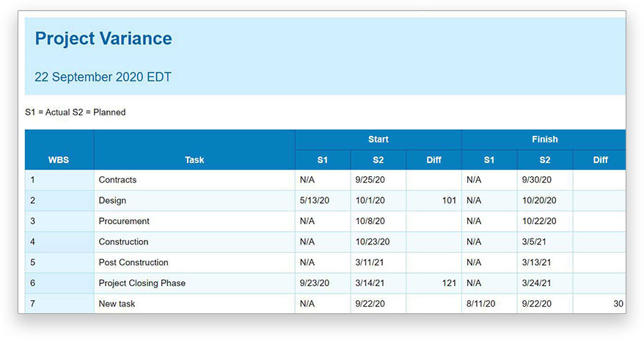The image size is (644, 339).
Task: Click N/A actual finish in Construction row
Action: (x=474, y=241)
